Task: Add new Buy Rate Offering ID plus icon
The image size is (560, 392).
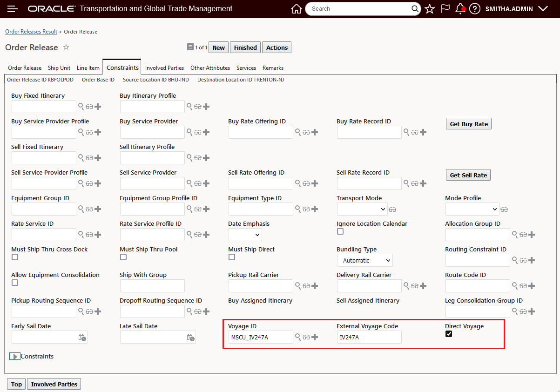Action: point(315,132)
